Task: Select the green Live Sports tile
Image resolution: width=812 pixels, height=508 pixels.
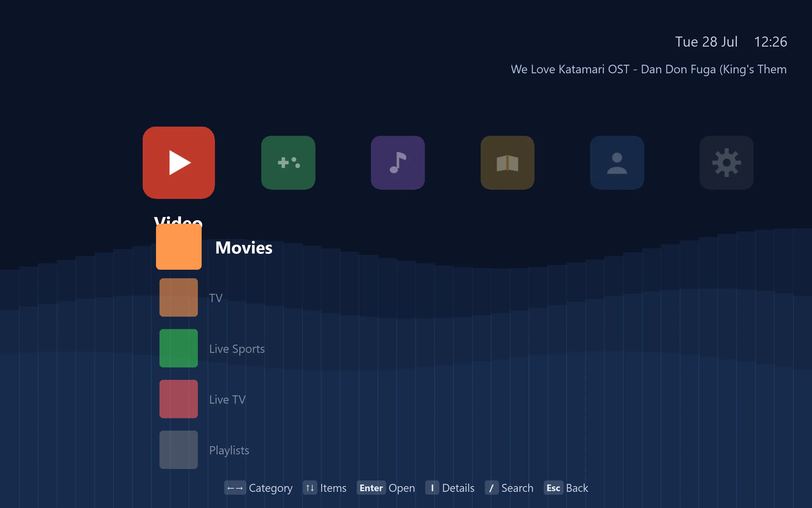Action: pos(179,348)
